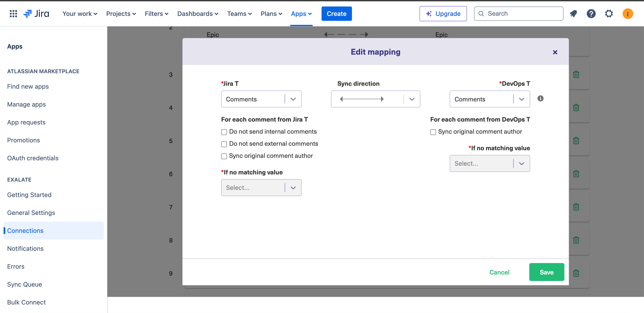The height and width of the screenshot is (313, 644).
Task: Open Promotions in sidebar
Action: (x=23, y=140)
